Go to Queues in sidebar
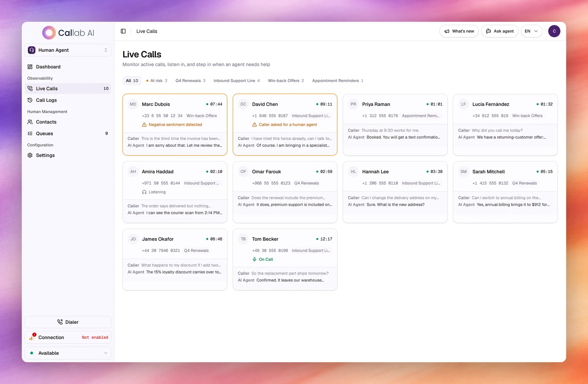This screenshot has height=384, width=588. coord(68,134)
